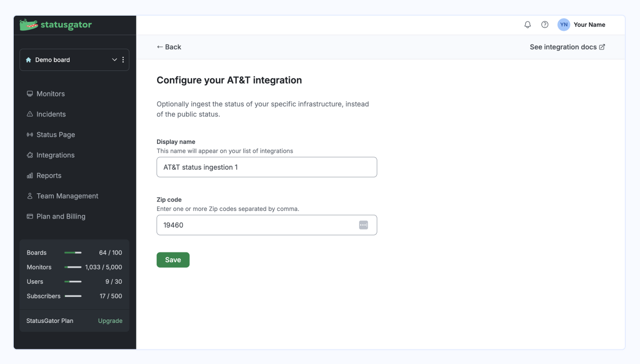The height and width of the screenshot is (364, 640).
Task: Select the Integrations sidebar icon
Action: point(30,155)
